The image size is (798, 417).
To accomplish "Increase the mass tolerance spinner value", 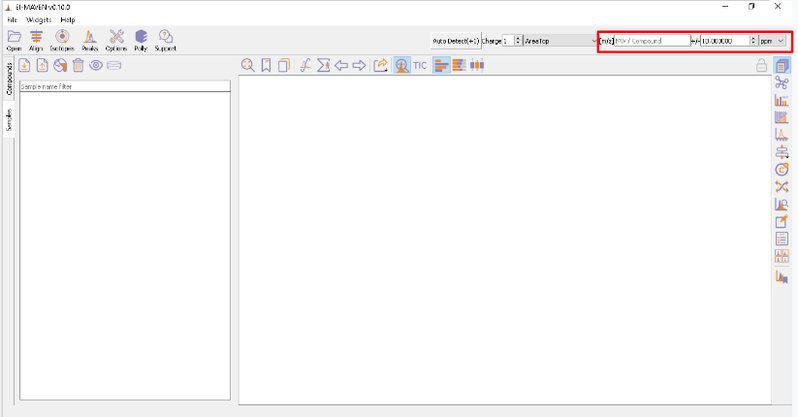I will pos(753,38).
